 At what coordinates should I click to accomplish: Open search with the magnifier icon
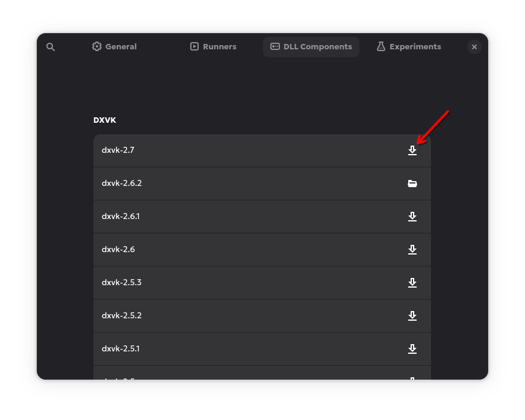coord(51,47)
